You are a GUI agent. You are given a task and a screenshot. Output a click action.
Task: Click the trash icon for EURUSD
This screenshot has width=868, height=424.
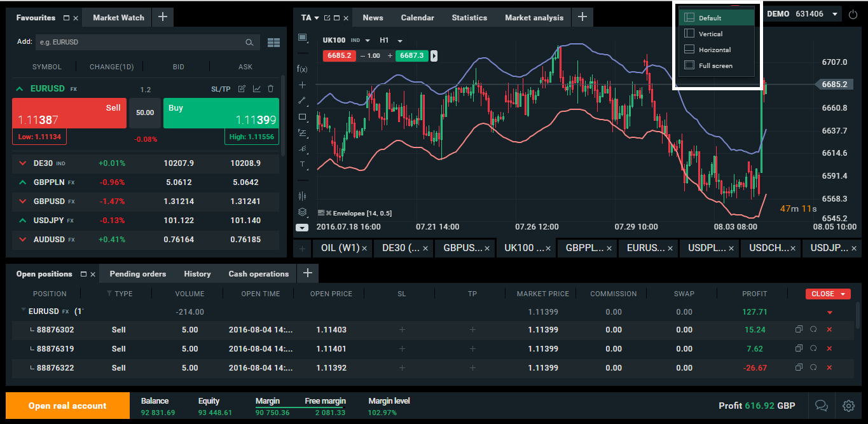point(271,89)
